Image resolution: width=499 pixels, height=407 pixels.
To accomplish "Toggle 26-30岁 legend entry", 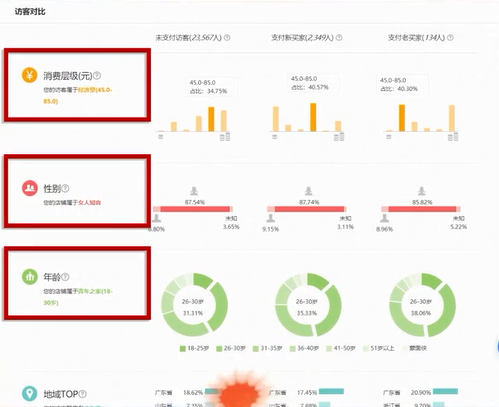I will (x=231, y=348).
